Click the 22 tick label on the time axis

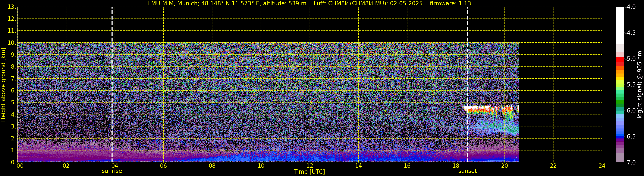553,166
